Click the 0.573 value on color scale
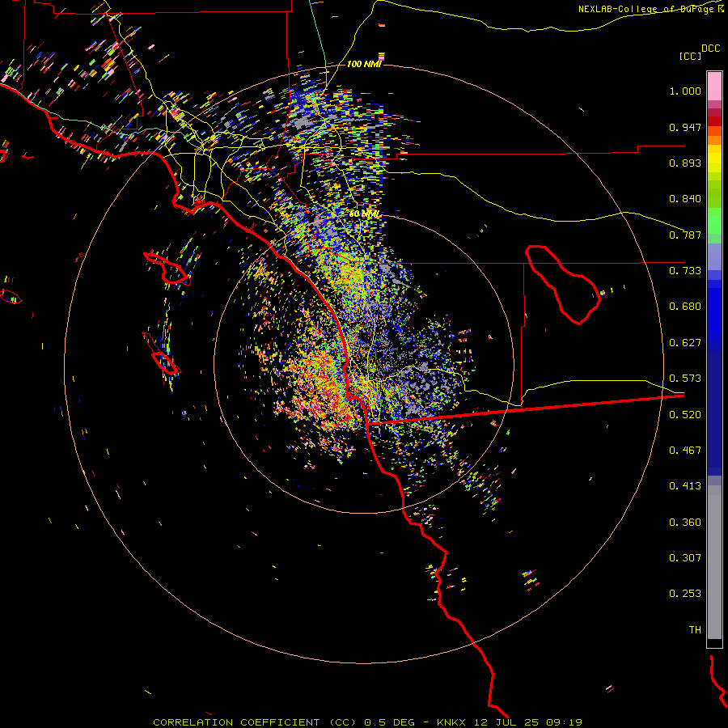 point(685,379)
